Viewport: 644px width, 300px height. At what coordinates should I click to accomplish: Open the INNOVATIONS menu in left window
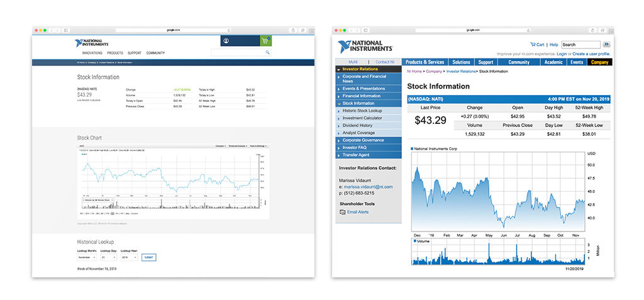click(92, 53)
